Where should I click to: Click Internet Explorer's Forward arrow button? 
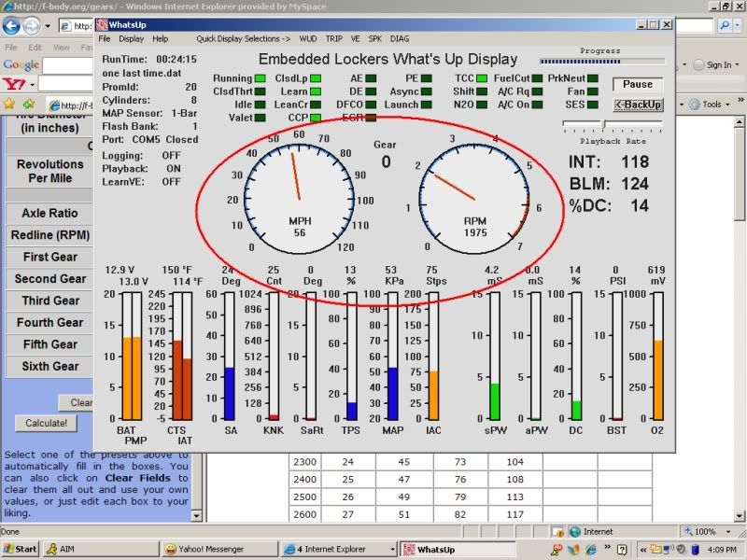point(32,26)
